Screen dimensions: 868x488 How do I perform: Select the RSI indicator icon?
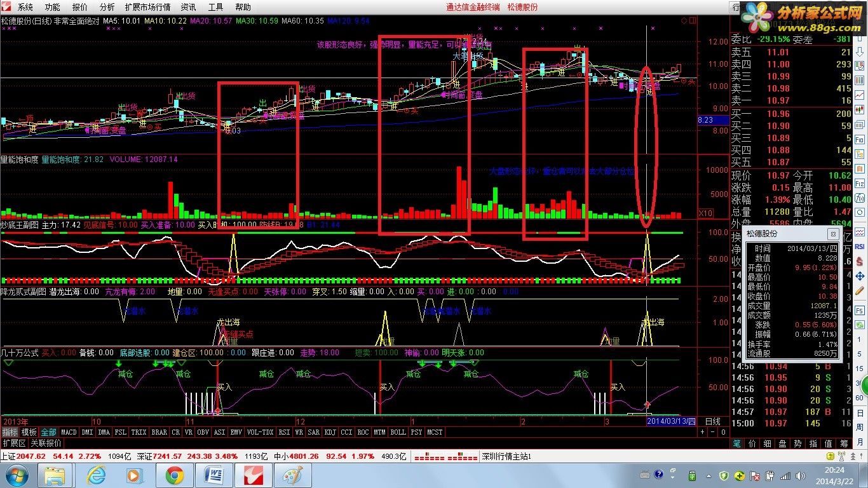pyautogui.click(x=859, y=246)
